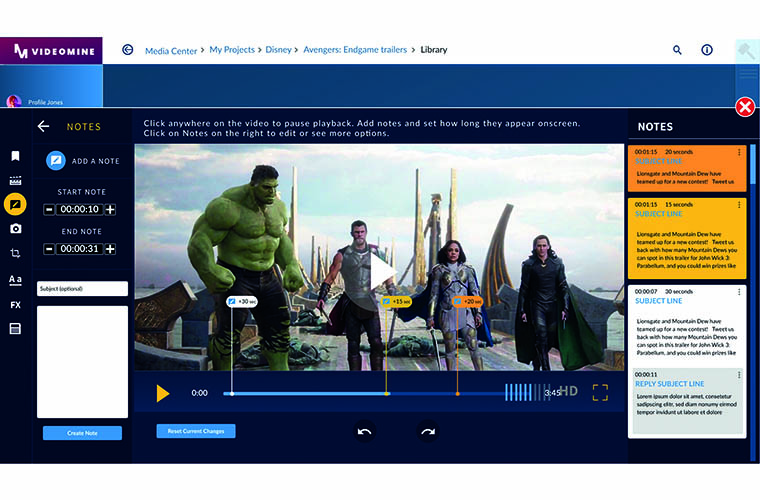Choose the crop tool
The height and width of the screenshot is (500, 760).
pyautogui.click(x=15, y=254)
